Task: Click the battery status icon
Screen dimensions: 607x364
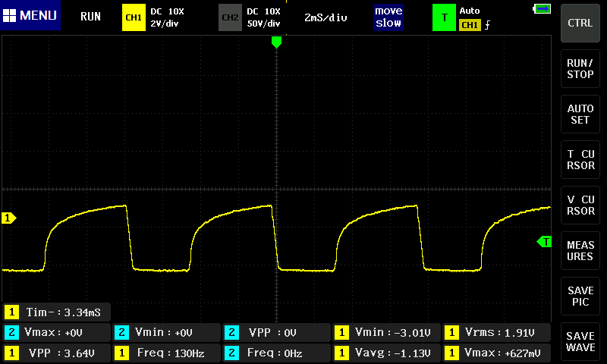Action: pyautogui.click(x=543, y=9)
